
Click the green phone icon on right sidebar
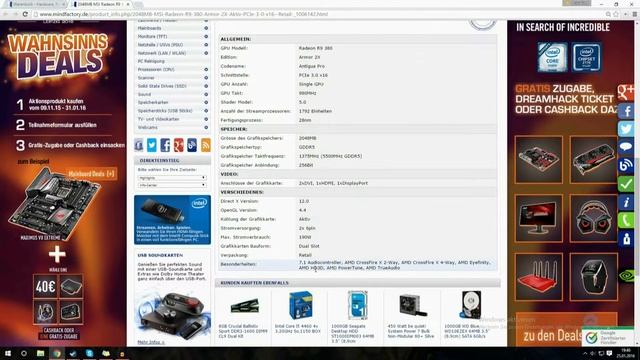[626, 220]
